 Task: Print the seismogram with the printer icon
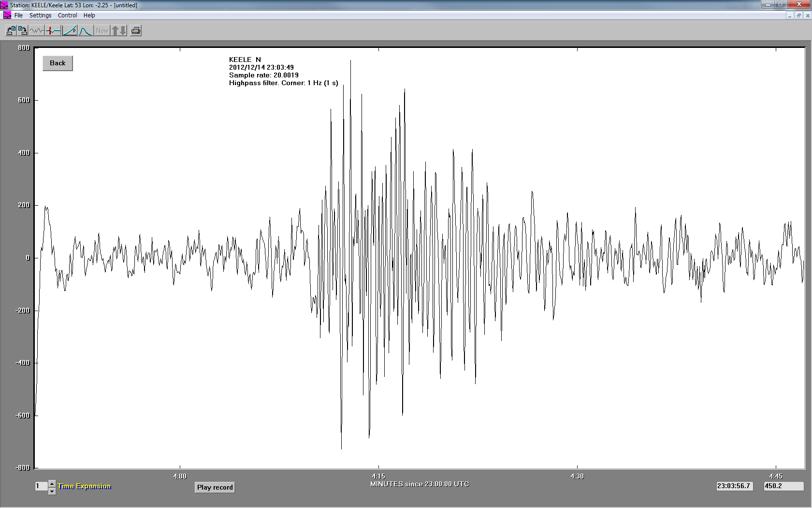point(136,31)
